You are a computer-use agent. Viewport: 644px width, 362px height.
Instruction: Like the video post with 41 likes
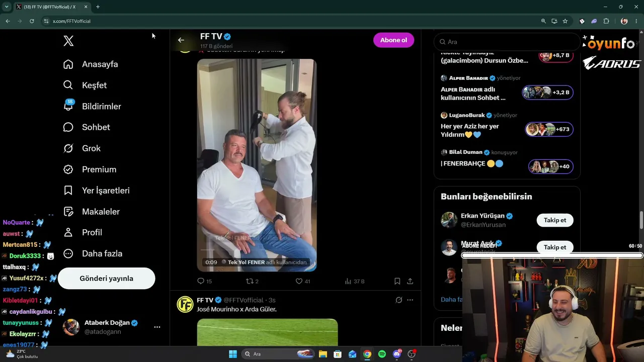(302, 282)
